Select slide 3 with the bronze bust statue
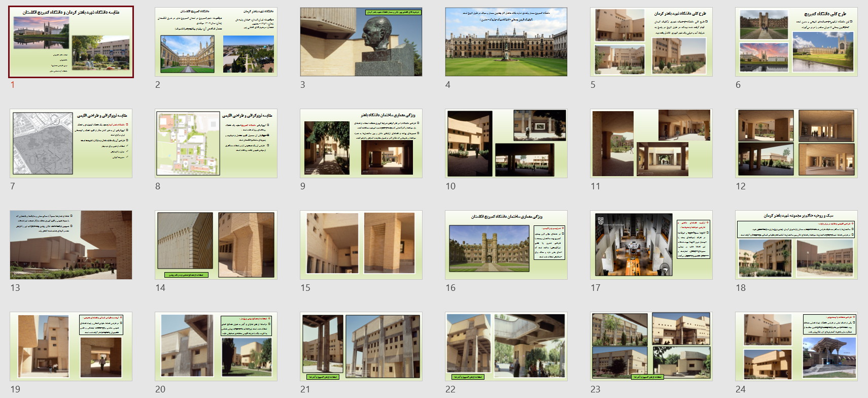Viewport: 868px width, 398px height. [361, 42]
